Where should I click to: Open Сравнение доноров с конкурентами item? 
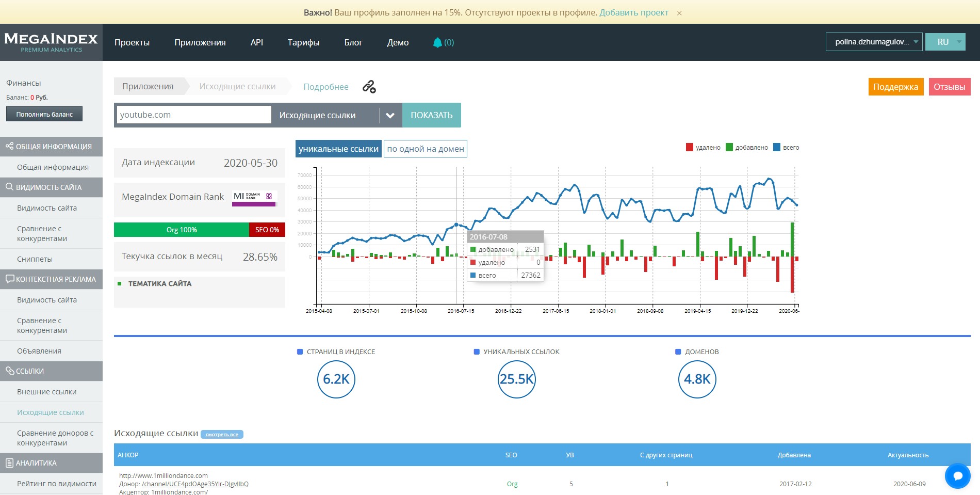pos(55,438)
